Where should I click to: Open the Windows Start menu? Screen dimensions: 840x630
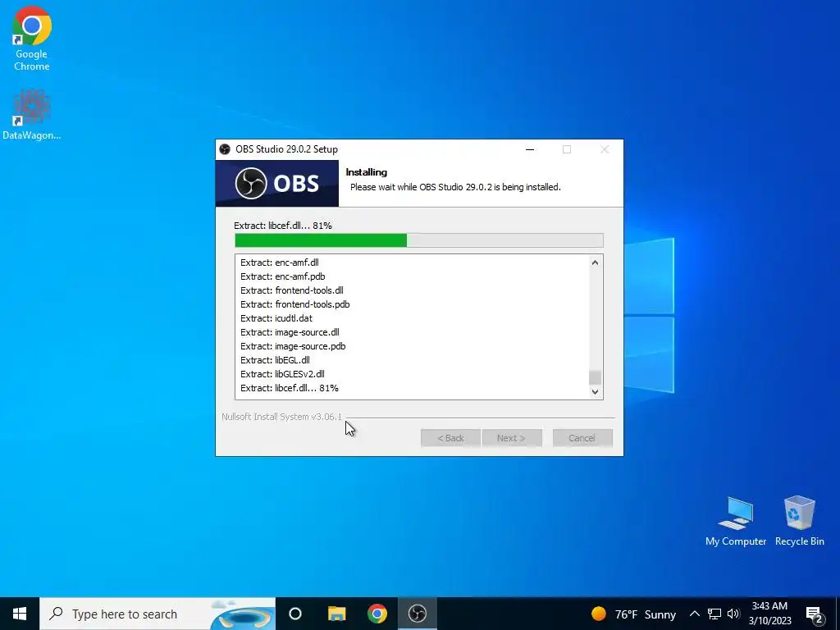[x=20, y=614]
